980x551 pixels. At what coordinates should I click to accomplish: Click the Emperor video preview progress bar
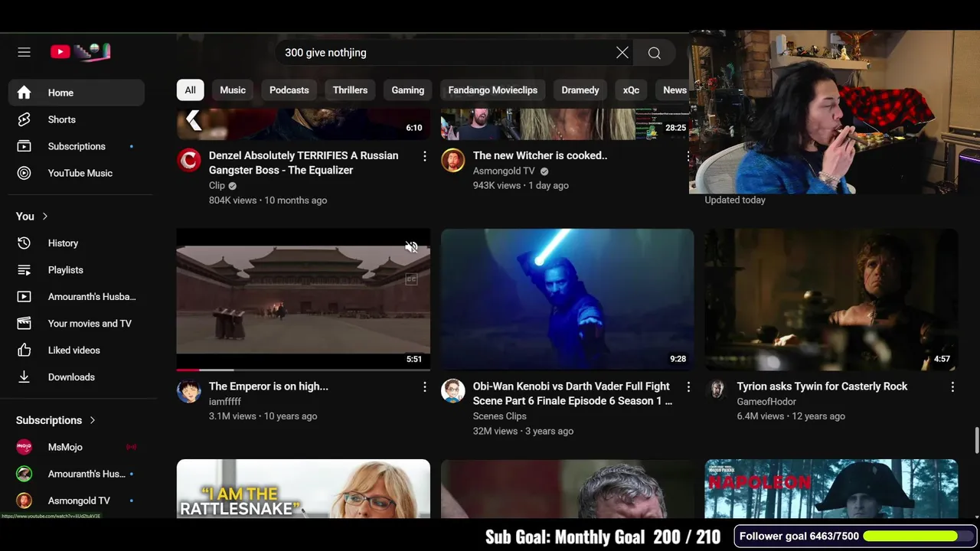[x=303, y=370]
